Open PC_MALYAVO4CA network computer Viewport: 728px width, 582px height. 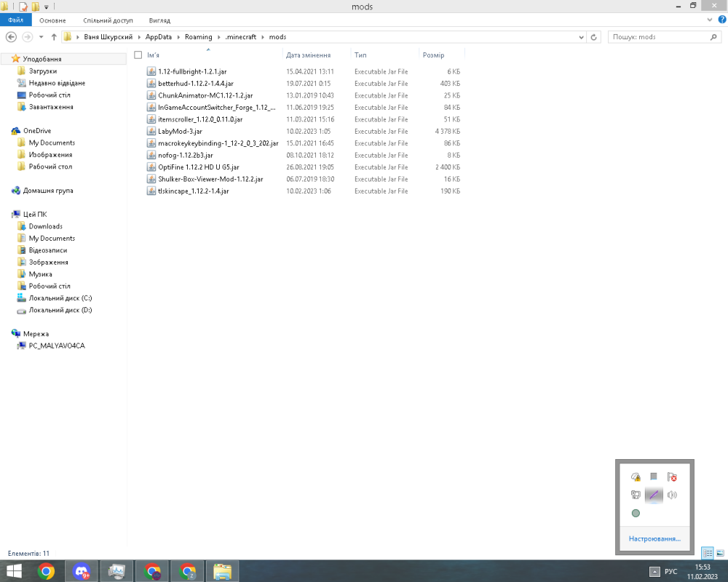tap(57, 346)
